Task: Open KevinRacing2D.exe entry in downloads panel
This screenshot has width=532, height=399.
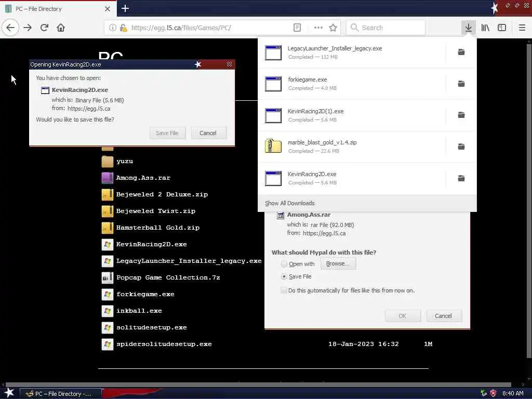Action: (x=352, y=179)
